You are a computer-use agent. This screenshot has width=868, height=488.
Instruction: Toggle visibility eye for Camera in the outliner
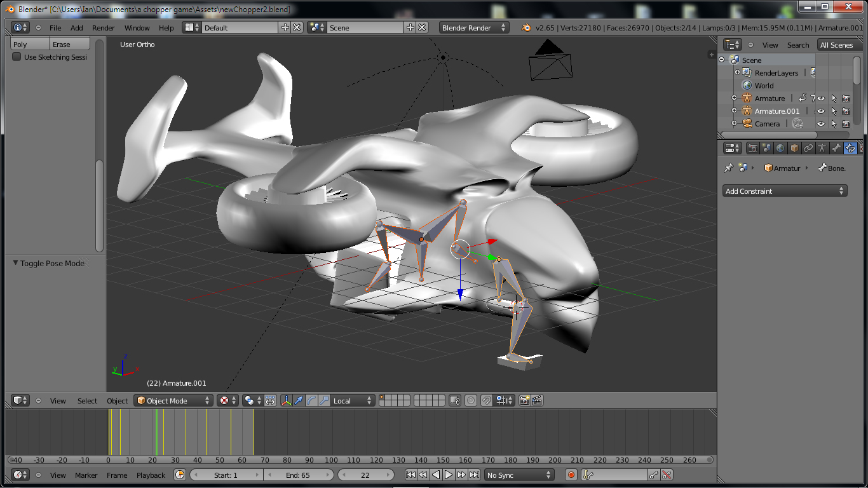(821, 124)
